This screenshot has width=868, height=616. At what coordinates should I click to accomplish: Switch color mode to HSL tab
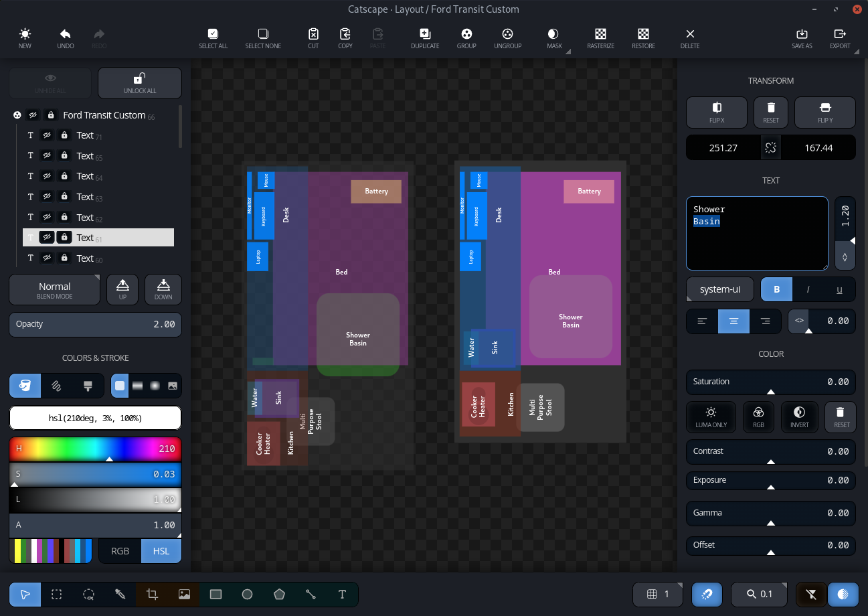(161, 551)
